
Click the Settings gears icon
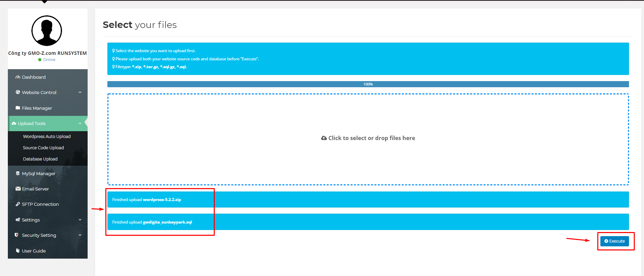click(x=18, y=220)
